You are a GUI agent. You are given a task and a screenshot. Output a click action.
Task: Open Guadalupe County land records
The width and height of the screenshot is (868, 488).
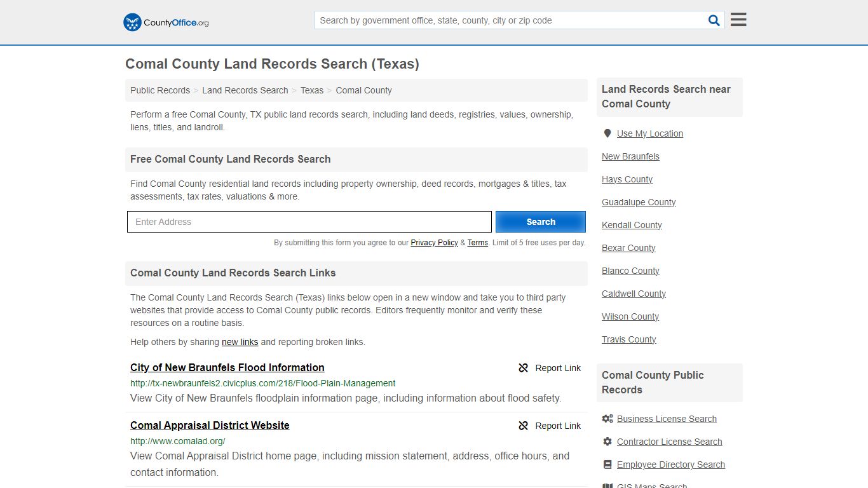(639, 202)
